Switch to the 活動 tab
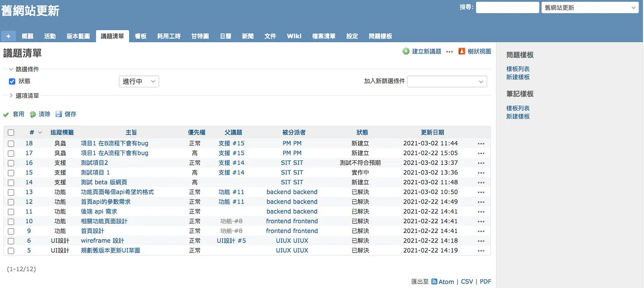This screenshot has height=288, width=644. pos(50,36)
